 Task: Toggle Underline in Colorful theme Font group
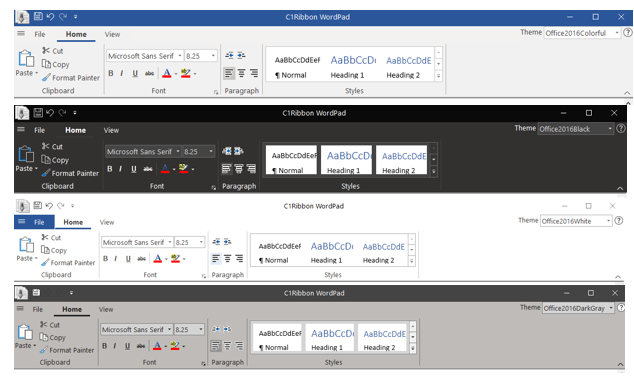135,73
